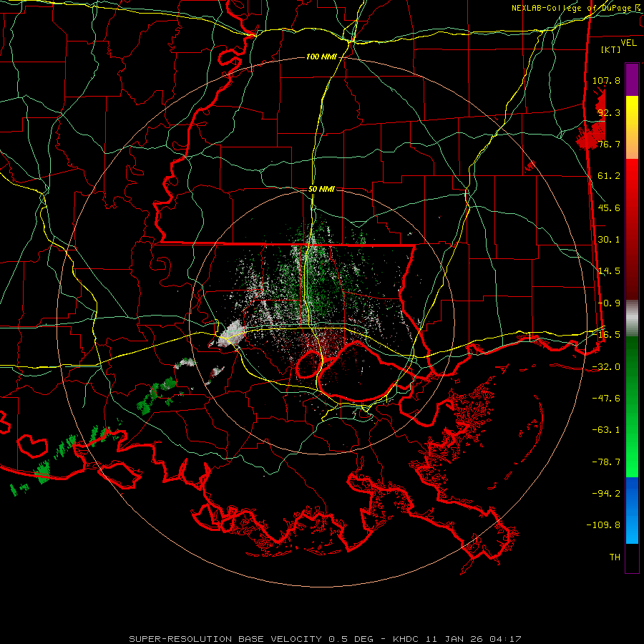Click the -78.7 velocity legend value
644x644 pixels.
click(606, 462)
